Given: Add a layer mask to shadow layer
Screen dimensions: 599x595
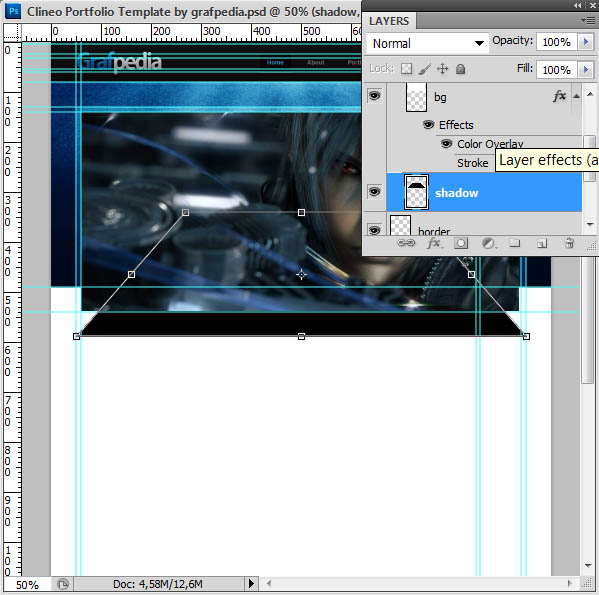Looking at the screenshot, I should 461,243.
